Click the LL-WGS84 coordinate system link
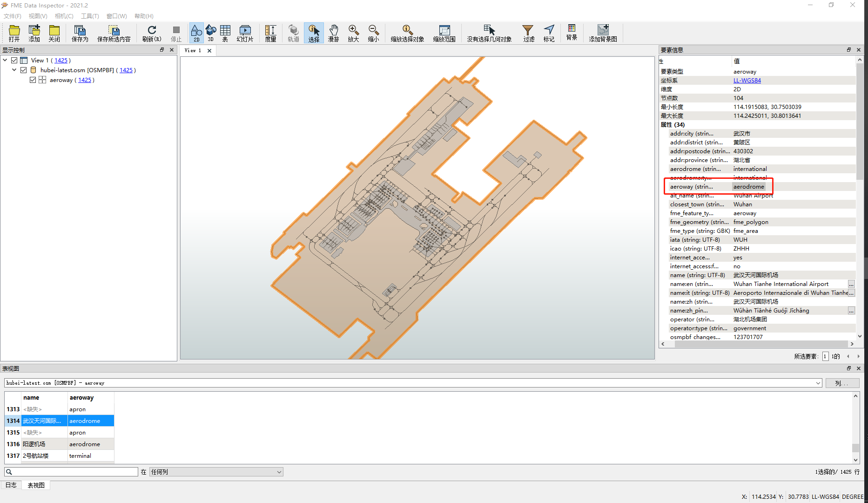Viewport: 868px width, 503px height. click(x=747, y=81)
